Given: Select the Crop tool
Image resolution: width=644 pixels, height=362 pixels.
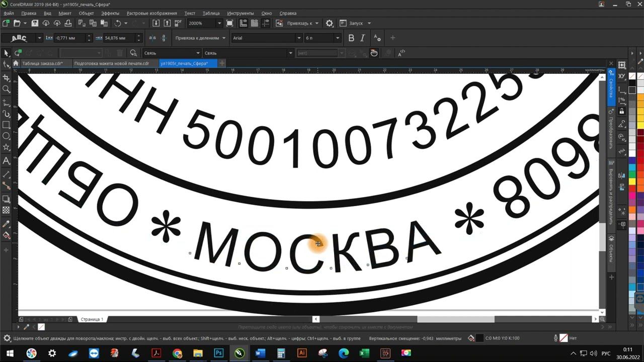Looking at the screenshot, I should click(x=6, y=78).
